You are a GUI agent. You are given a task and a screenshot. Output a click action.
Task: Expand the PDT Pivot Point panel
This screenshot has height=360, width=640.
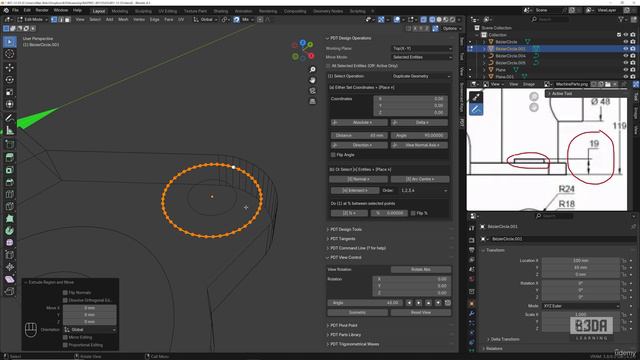pos(343,325)
